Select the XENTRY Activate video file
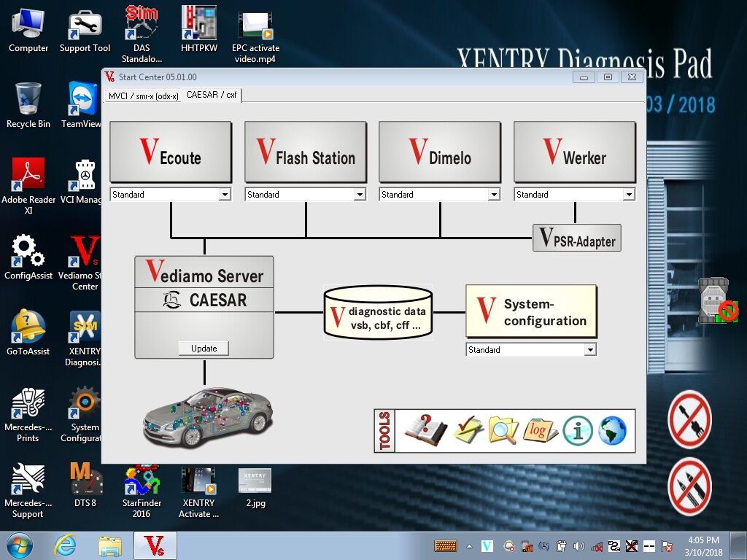The height and width of the screenshot is (560, 747). (198, 492)
